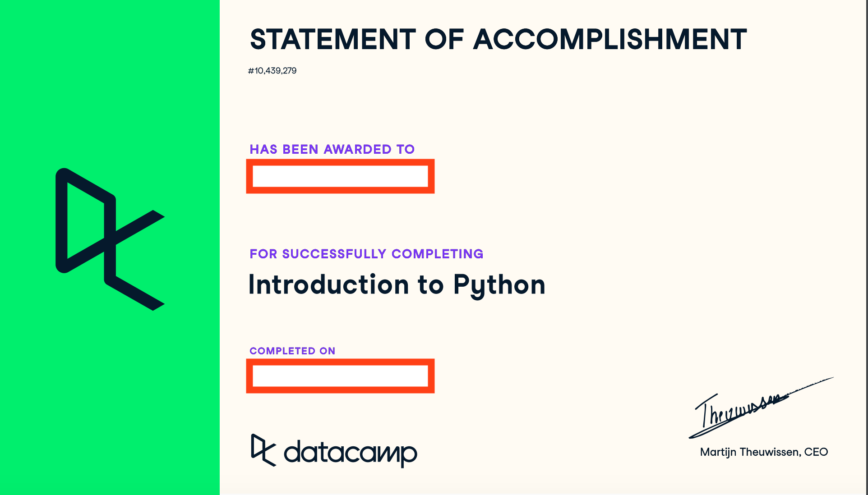Click the Has Been Awarded To label
The width and height of the screenshot is (868, 495).
pyautogui.click(x=332, y=149)
